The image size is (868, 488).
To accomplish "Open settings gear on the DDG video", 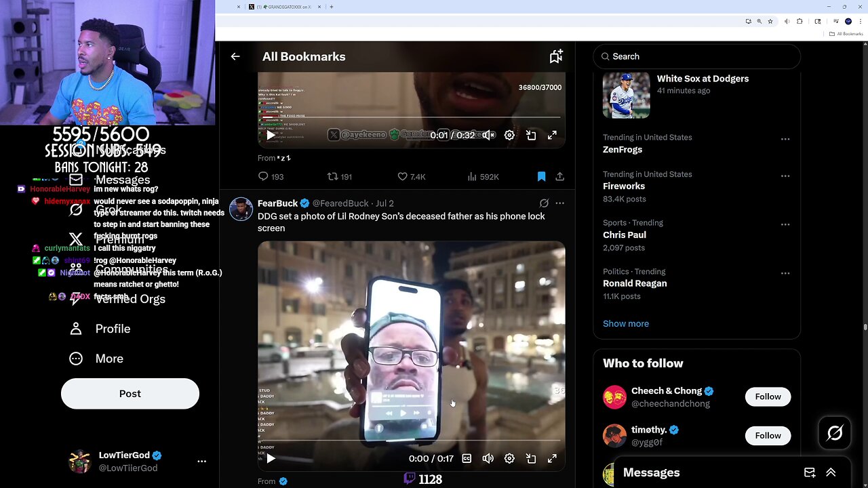I will [x=509, y=458].
